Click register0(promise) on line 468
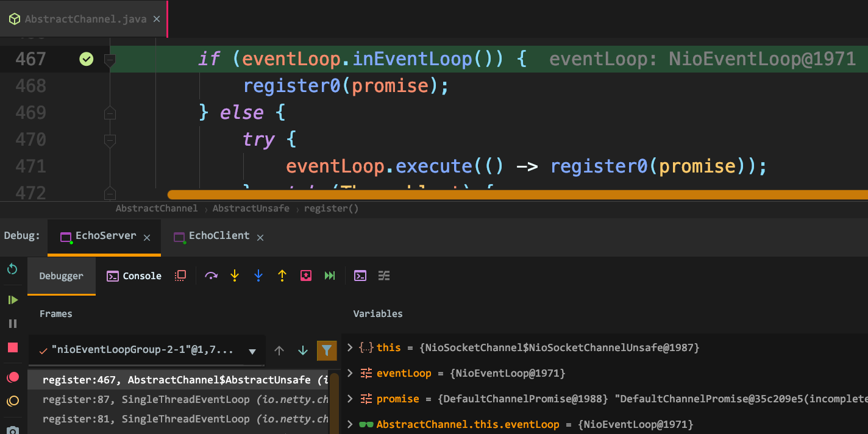This screenshot has width=868, height=434. (341, 86)
